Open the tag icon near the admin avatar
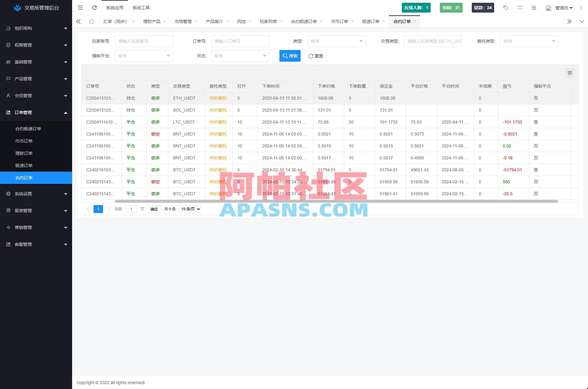 (505, 8)
